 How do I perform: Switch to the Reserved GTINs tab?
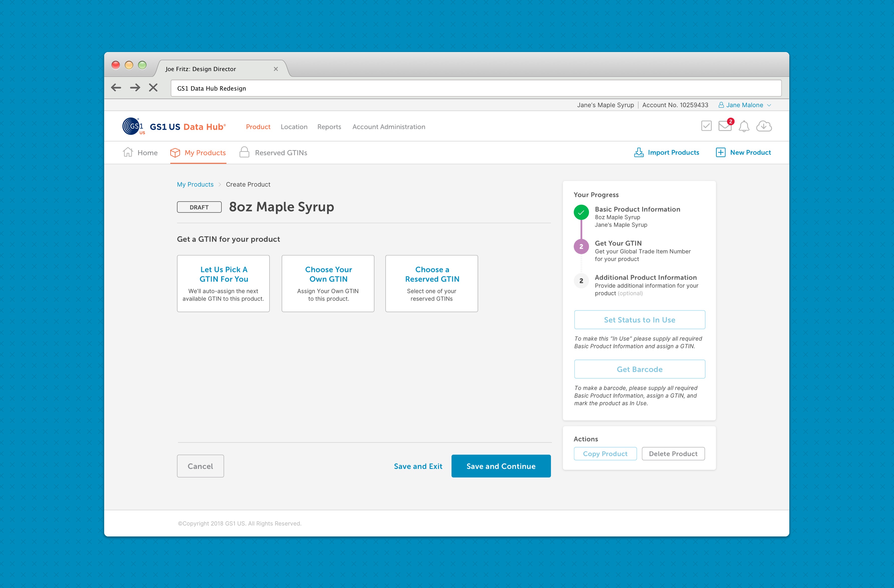(273, 152)
